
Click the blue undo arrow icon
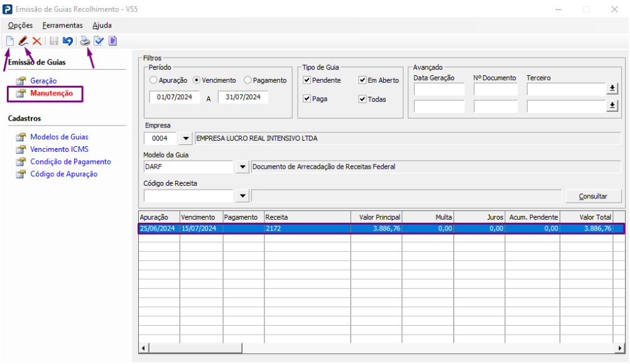(67, 41)
